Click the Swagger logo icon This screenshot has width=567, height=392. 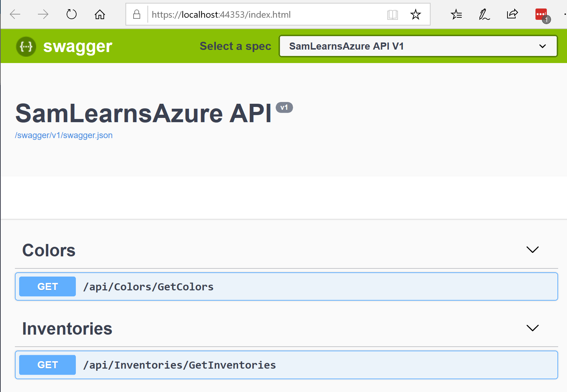(26, 46)
